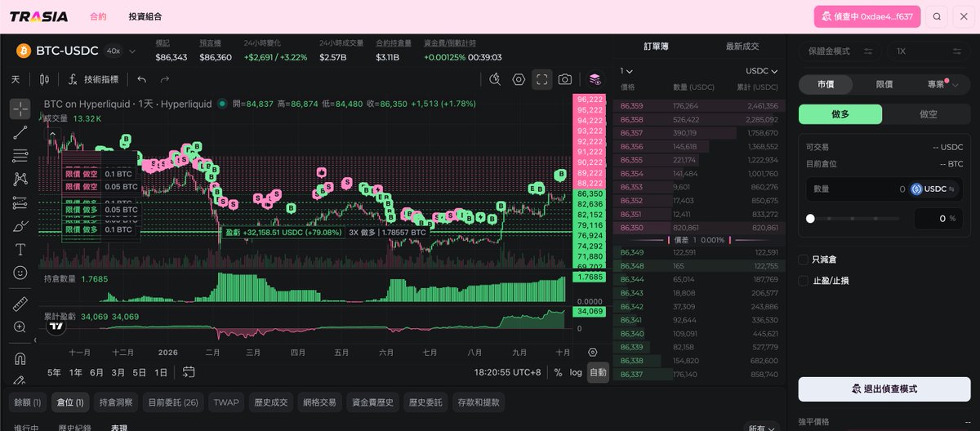This screenshot has width=980, height=431.
Task: Toggle fullscreen chart mode
Action: point(541,79)
